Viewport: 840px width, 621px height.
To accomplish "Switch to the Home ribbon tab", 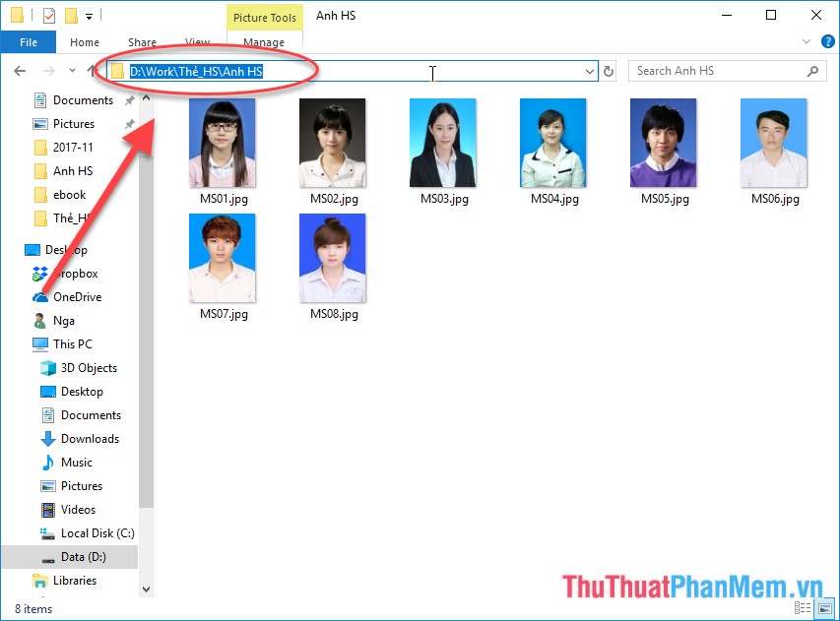I will [85, 42].
